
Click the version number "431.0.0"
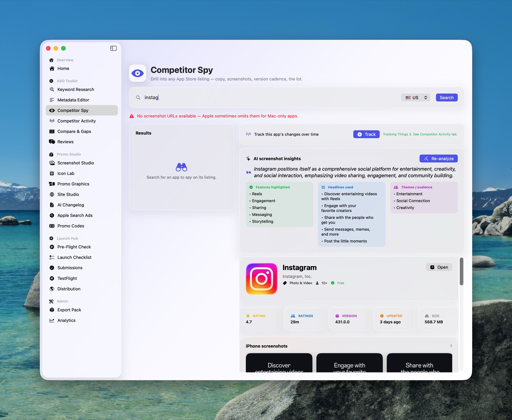(x=342, y=322)
